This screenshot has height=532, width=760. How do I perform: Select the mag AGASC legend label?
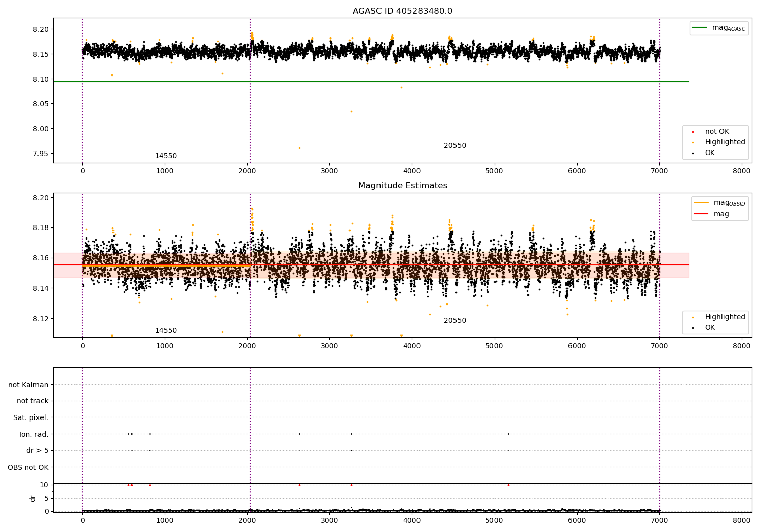pos(729,28)
